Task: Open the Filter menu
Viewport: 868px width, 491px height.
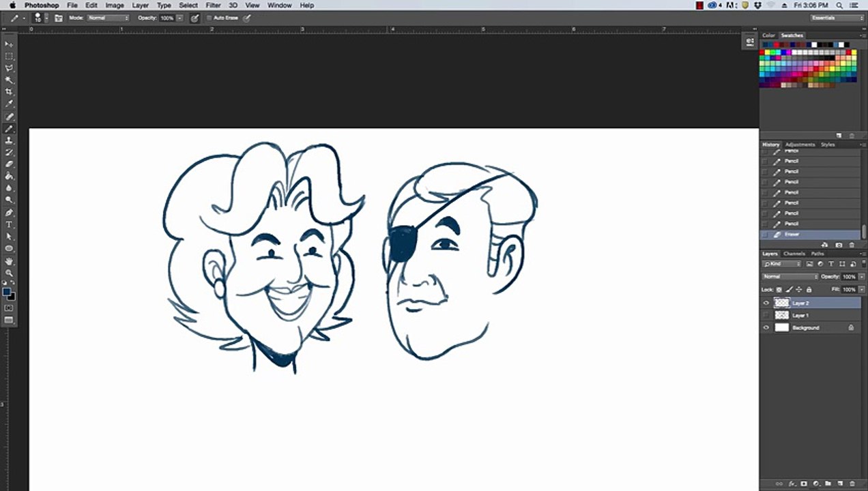Action: [213, 5]
